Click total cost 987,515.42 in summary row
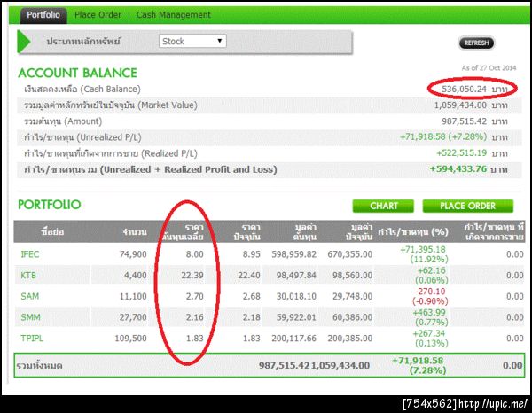 click(285, 365)
